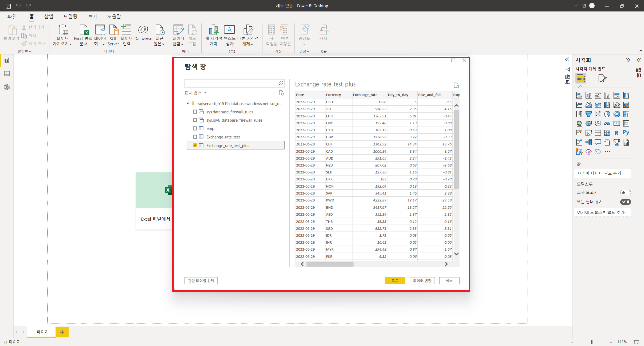Add a new page with plus button
644x346 pixels.
62,332
